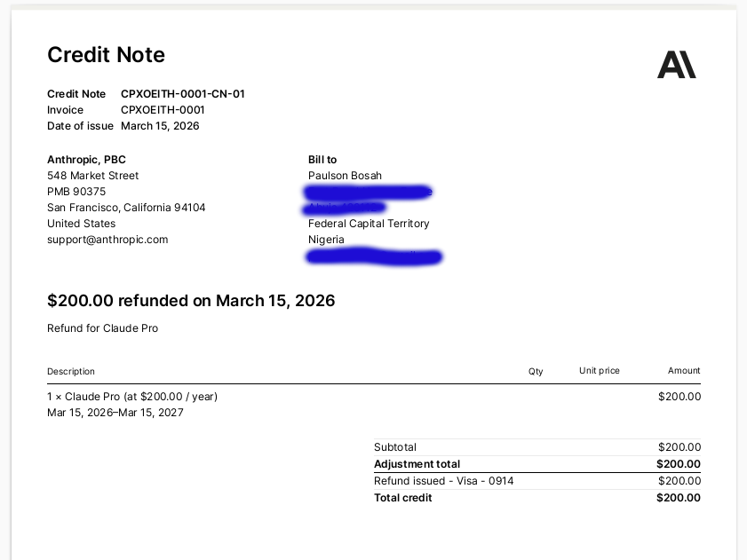747x560 pixels.
Task: Click the "Anthropic, PBC" company name
Action: [86, 160]
